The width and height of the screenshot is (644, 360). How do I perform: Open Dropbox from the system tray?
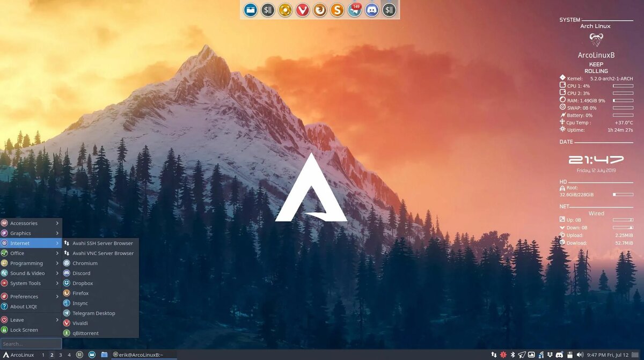point(551,355)
